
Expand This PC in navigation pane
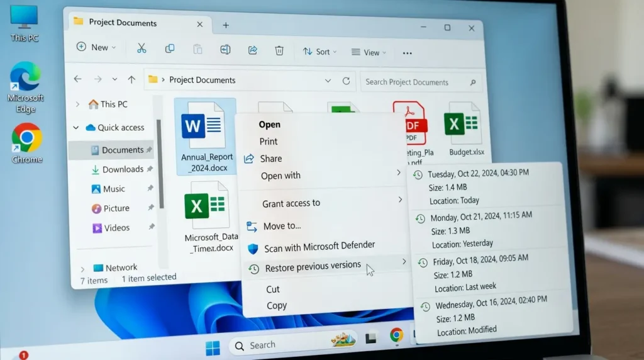click(77, 104)
